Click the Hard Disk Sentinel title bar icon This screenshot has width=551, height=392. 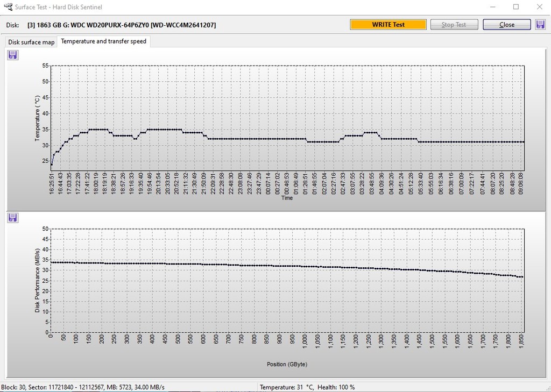click(8, 6)
